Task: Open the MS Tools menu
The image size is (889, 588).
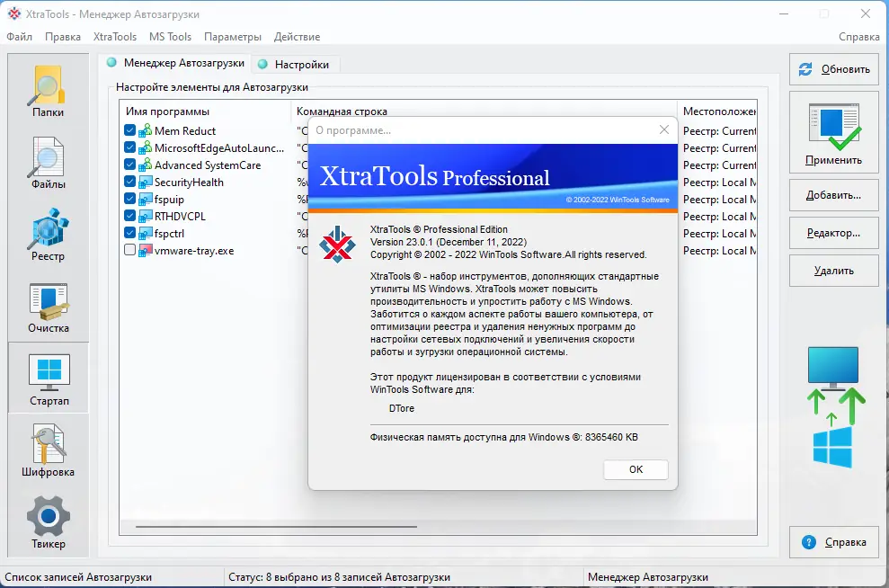Action: click(x=170, y=37)
